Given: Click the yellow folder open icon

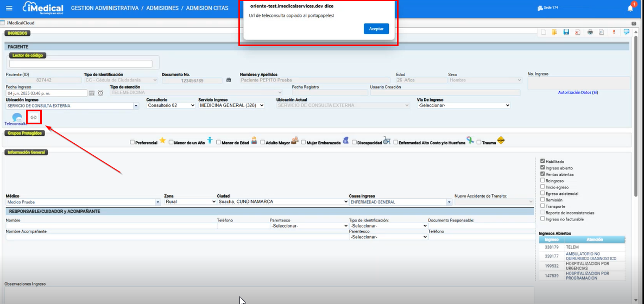Looking at the screenshot, I should click(x=554, y=32).
